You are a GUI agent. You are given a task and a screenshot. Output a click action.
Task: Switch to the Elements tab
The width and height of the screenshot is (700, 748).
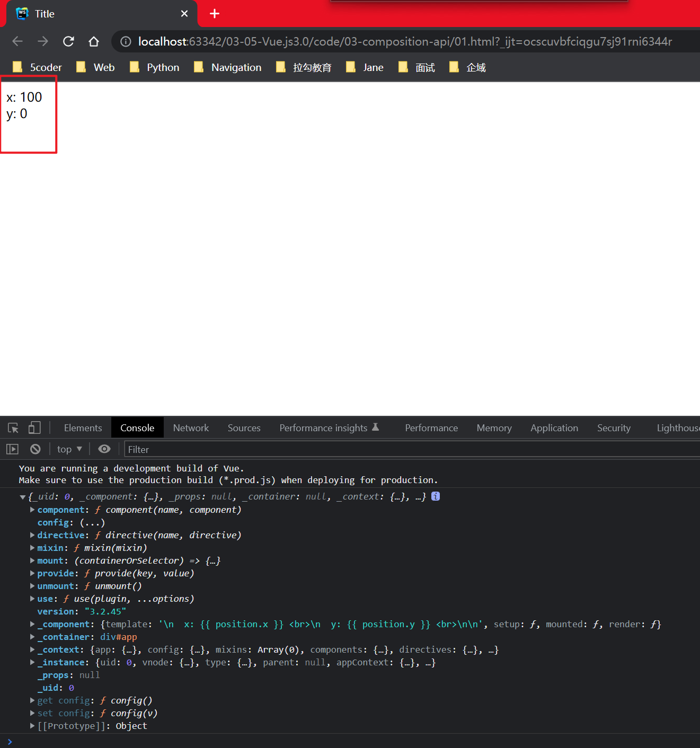click(83, 428)
